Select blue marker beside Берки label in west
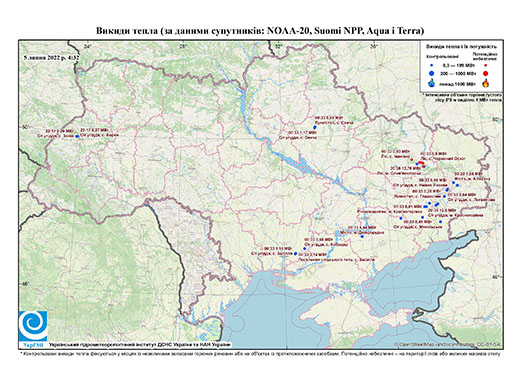This screenshot has width=520, height=368. coord(77,136)
